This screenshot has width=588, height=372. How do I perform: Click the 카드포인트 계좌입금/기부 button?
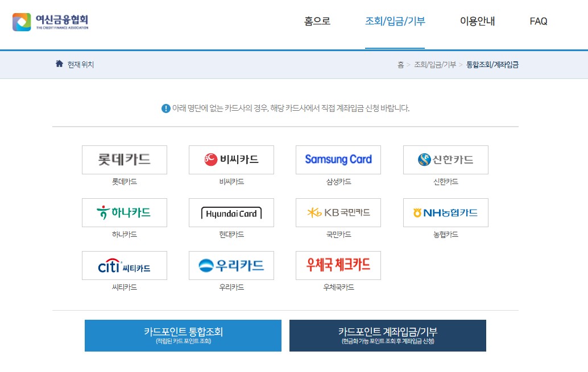(388, 335)
